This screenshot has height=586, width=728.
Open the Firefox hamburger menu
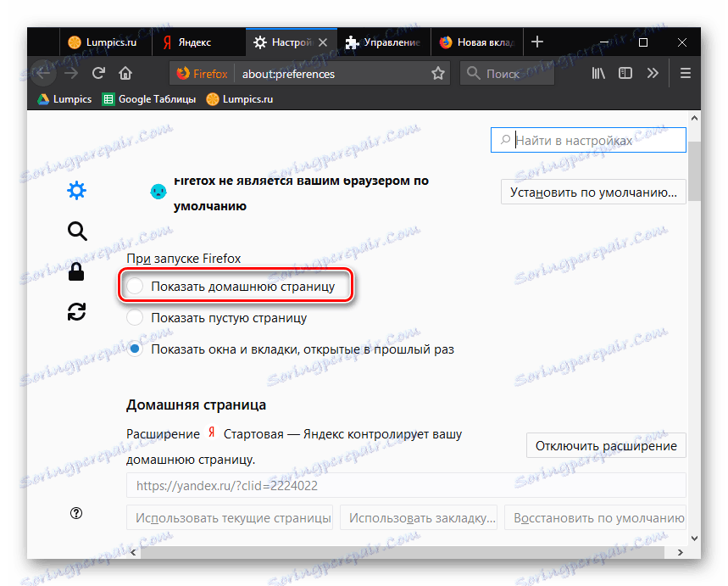point(686,73)
